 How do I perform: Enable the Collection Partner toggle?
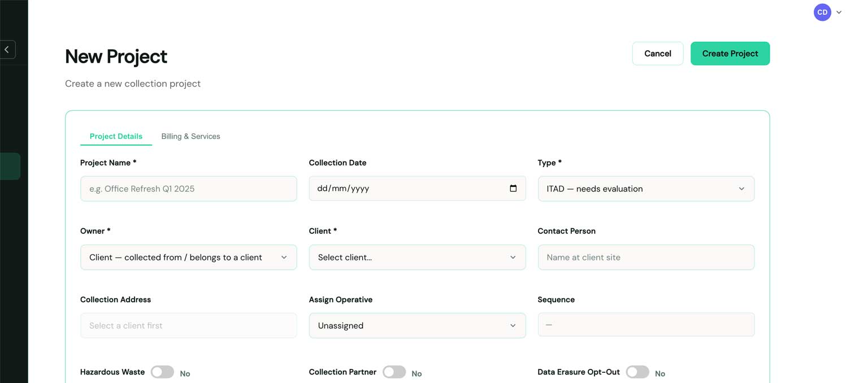point(394,372)
